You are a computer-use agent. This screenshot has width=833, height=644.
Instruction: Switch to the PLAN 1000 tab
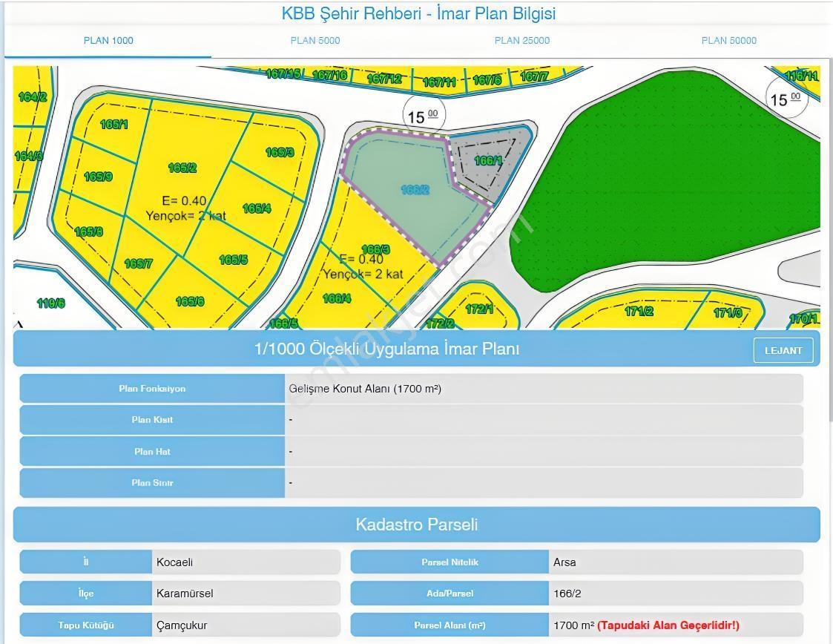[108, 40]
